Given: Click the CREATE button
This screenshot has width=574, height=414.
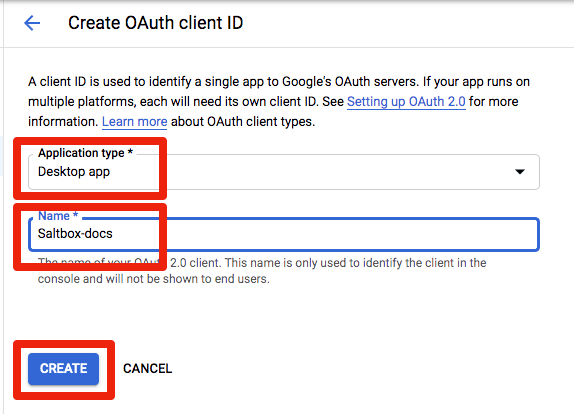Looking at the screenshot, I should point(63,369).
